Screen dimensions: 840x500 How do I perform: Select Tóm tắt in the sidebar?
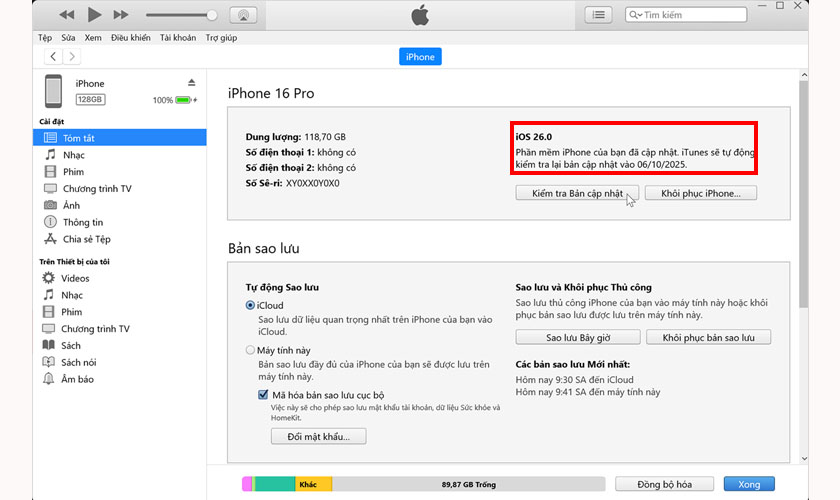(x=119, y=138)
